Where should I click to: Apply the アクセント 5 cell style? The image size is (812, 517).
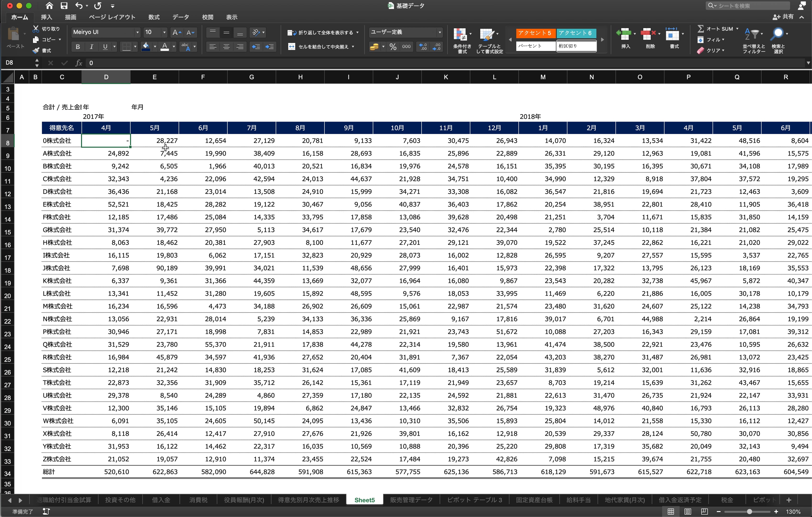535,33
